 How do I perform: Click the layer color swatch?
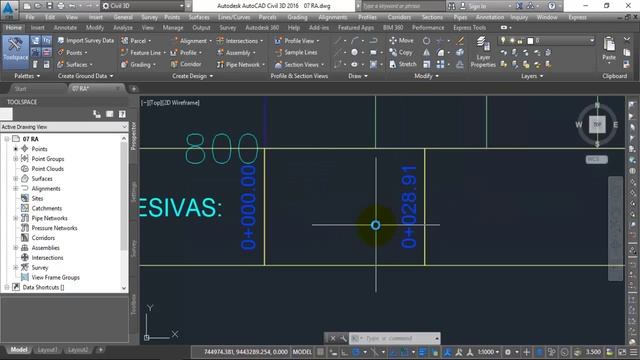[x=530, y=41]
